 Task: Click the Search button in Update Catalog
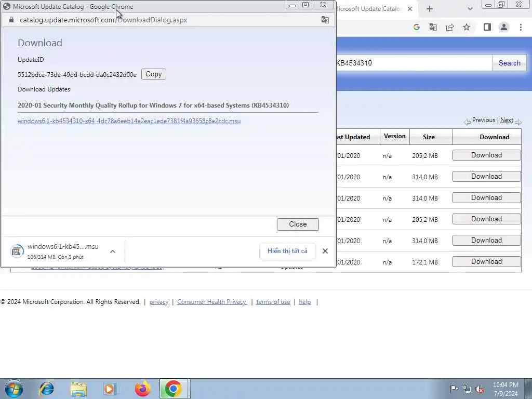509,63
